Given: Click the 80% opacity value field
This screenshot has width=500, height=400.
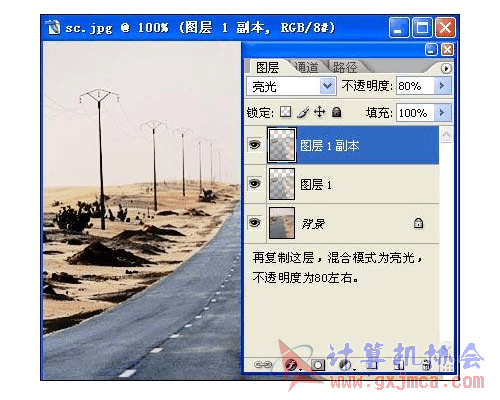Looking at the screenshot, I should (415, 86).
